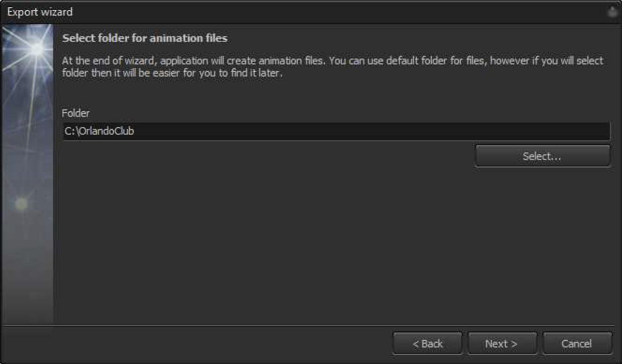Click the "< Back" label text
Screen dimensions: 622x364
coord(427,344)
